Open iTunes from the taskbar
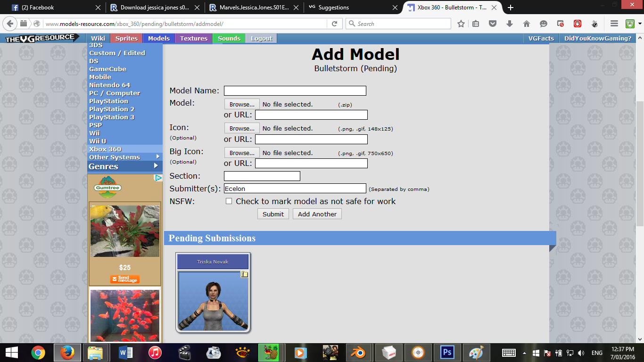Image resolution: width=644 pixels, height=362 pixels. [x=155, y=352]
